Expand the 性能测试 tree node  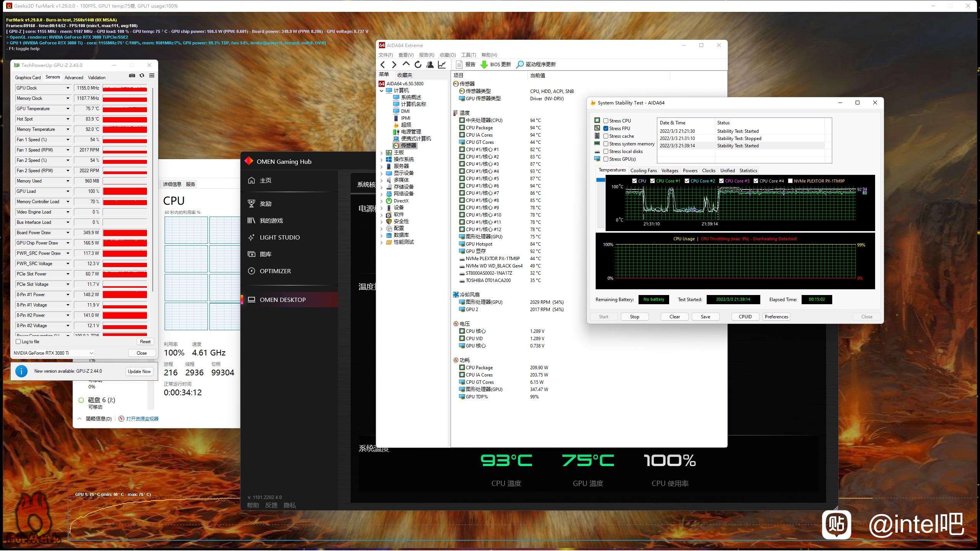point(381,242)
